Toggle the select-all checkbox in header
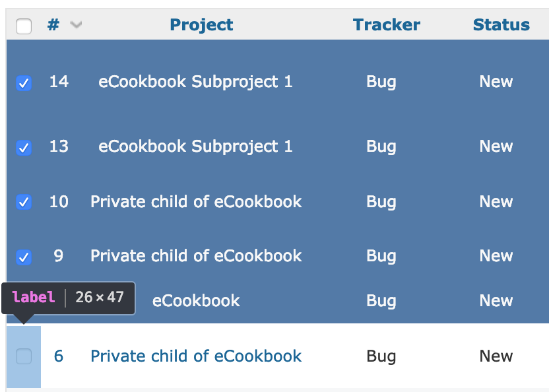Viewport: 549px width, 392px height. [x=24, y=26]
